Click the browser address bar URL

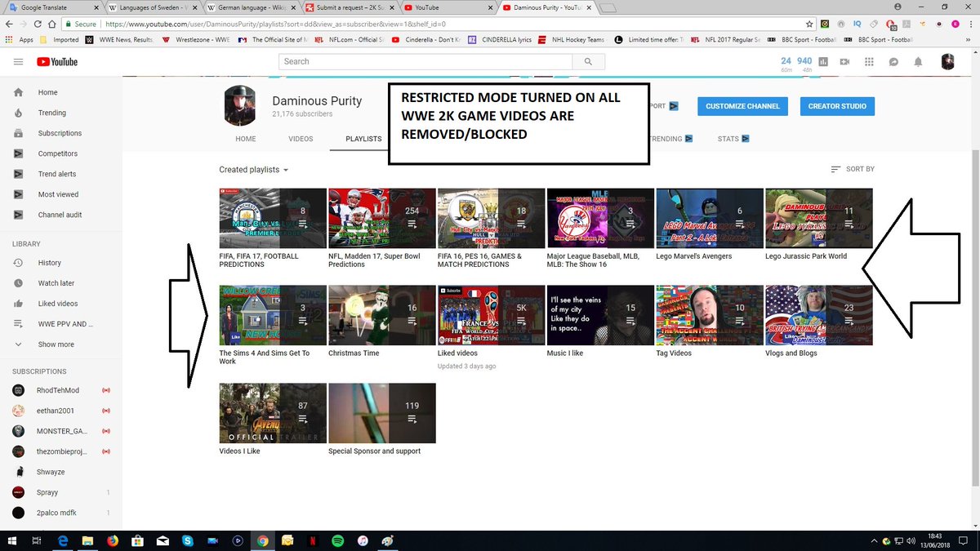(x=275, y=24)
